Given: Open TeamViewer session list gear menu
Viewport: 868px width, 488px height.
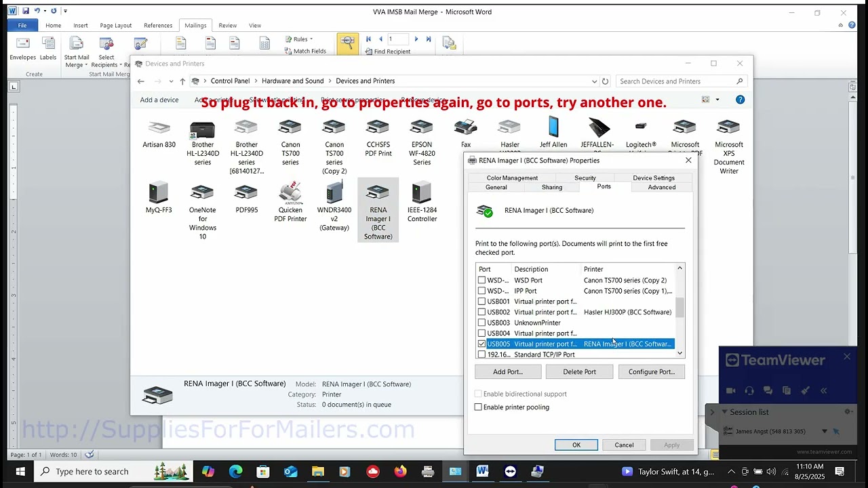Looking at the screenshot, I should pos(847,412).
